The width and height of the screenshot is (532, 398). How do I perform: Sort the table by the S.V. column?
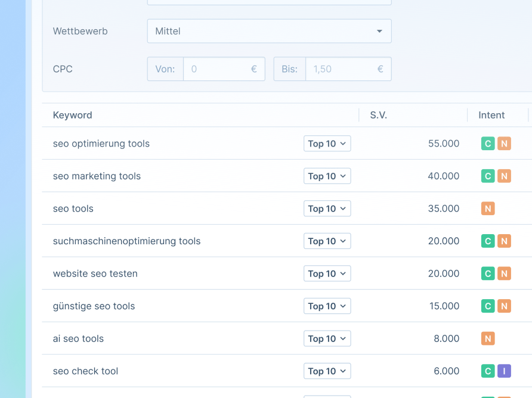378,115
